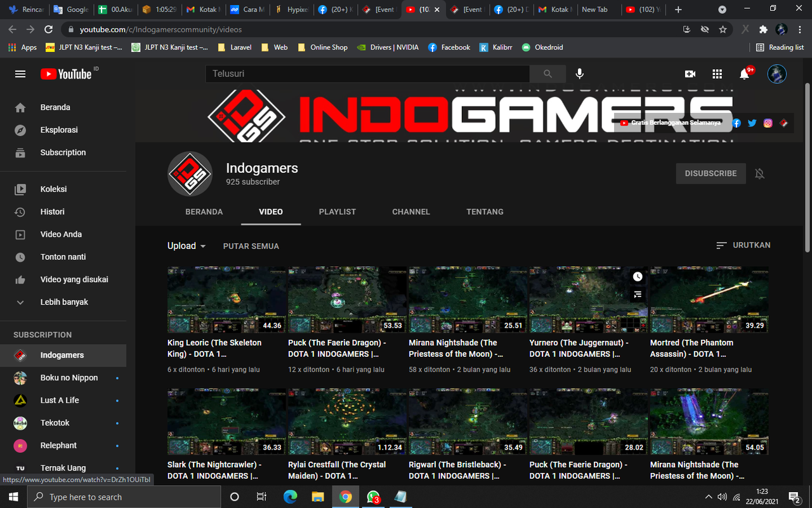This screenshot has height=508, width=812.
Task: Reload the page in Chrome
Action: tap(48, 29)
